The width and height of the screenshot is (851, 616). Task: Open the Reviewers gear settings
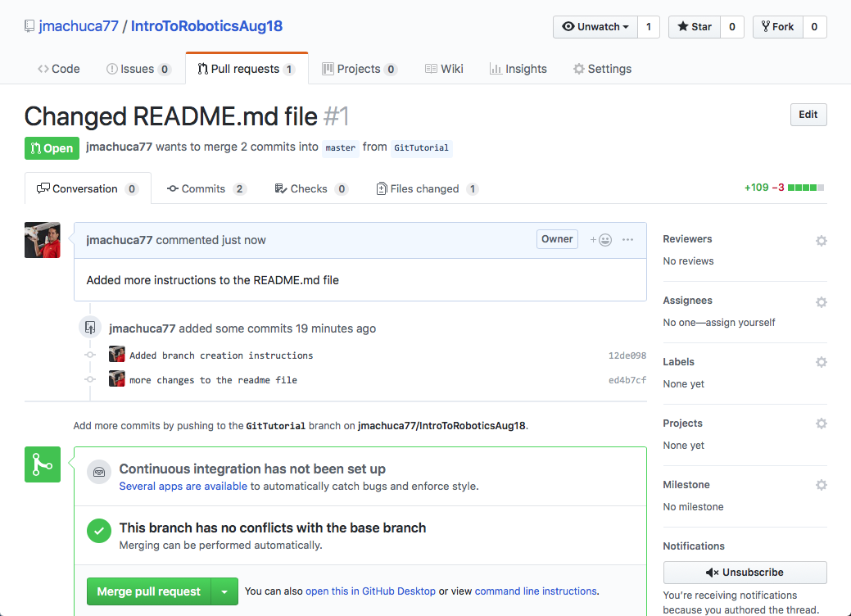coord(822,241)
